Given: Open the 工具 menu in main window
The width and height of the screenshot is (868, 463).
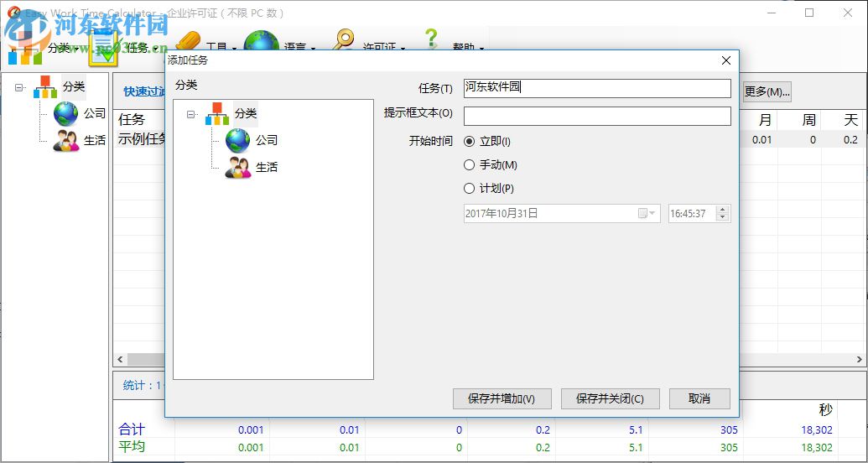Looking at the screenshot, I should pos(221,48).
